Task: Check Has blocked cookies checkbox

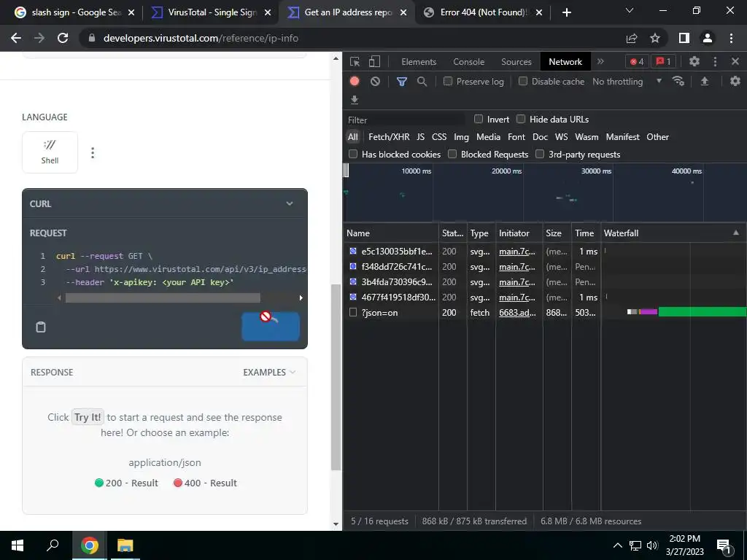Action: (353, 154)
